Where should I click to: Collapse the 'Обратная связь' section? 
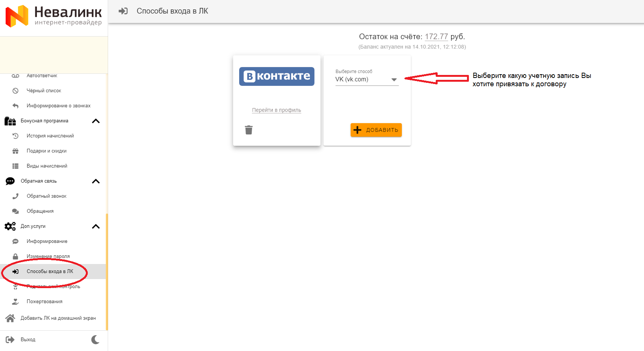click(96, 181)
